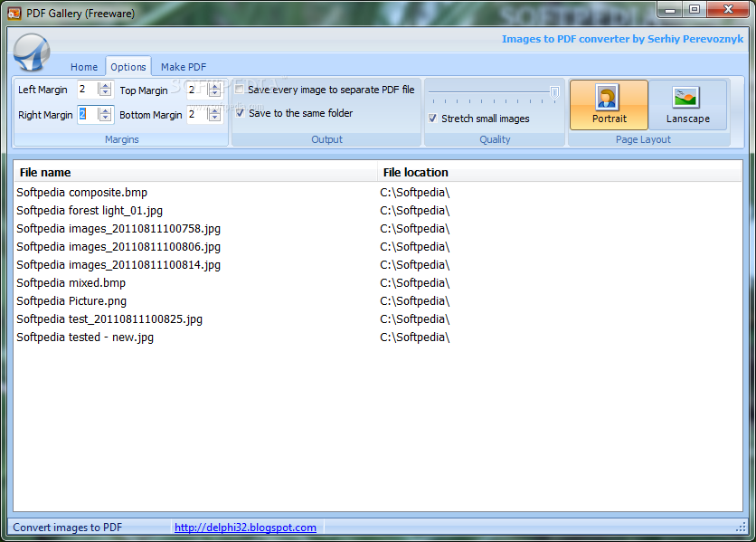Click the window resize grip in status bar
This screenshot has height=542, width=756.
[741, 528]
